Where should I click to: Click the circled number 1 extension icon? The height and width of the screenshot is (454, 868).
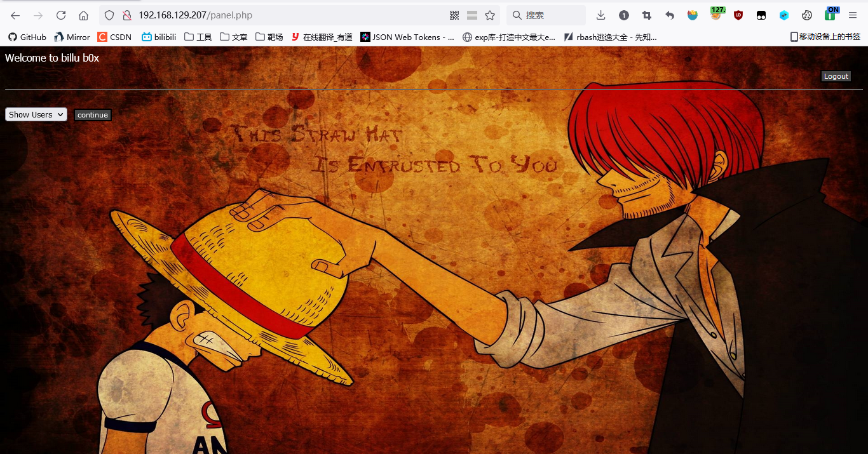(x=624, y=15)
